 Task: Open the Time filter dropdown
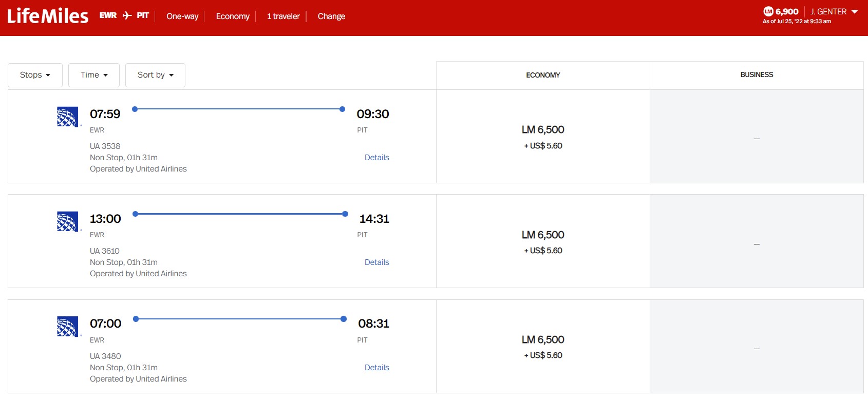click(94, 75)
